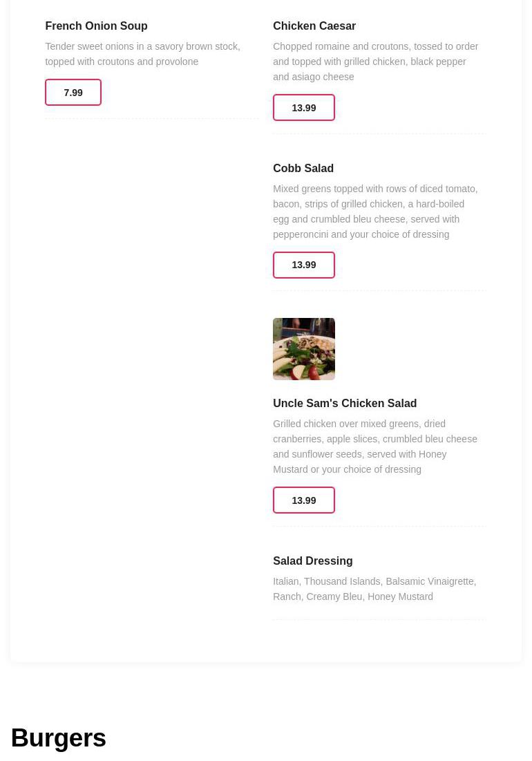
Task: Click the French Onion Soup description text
Action: point(142,54)
